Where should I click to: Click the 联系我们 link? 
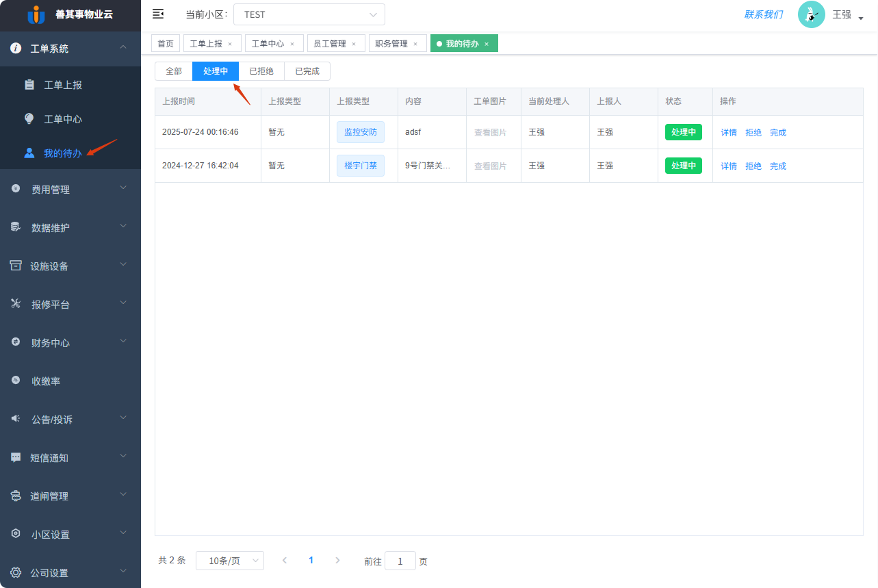[762, 14]
